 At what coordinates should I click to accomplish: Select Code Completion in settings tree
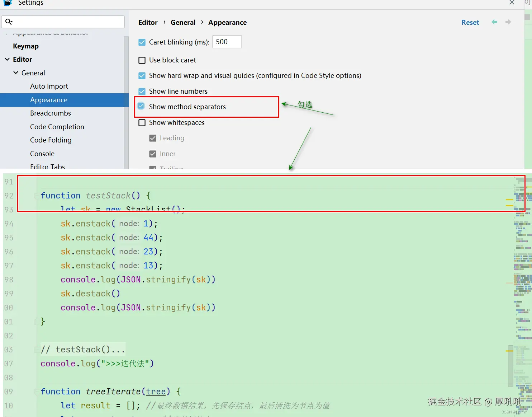[x=57, y=127]
